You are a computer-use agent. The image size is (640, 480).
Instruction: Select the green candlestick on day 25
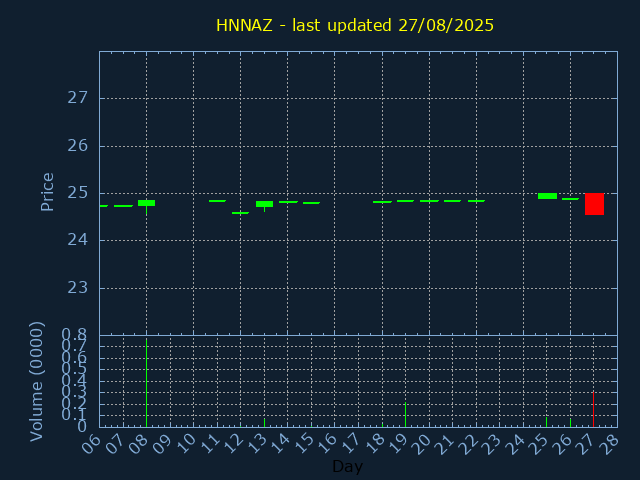tap(547, 196)
